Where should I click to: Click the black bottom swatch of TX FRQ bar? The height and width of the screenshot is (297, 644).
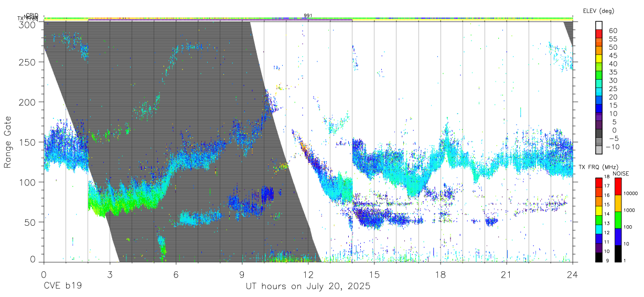pos(599,257)
